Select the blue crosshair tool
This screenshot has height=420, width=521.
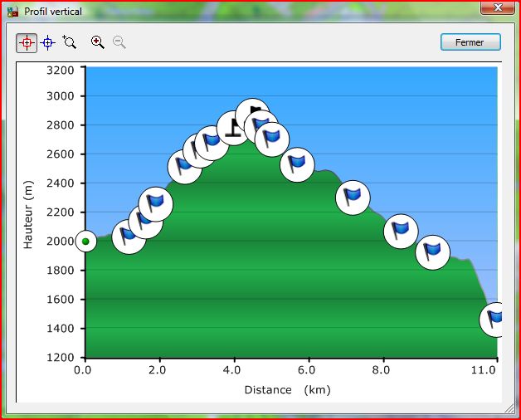tap(47, 42)
